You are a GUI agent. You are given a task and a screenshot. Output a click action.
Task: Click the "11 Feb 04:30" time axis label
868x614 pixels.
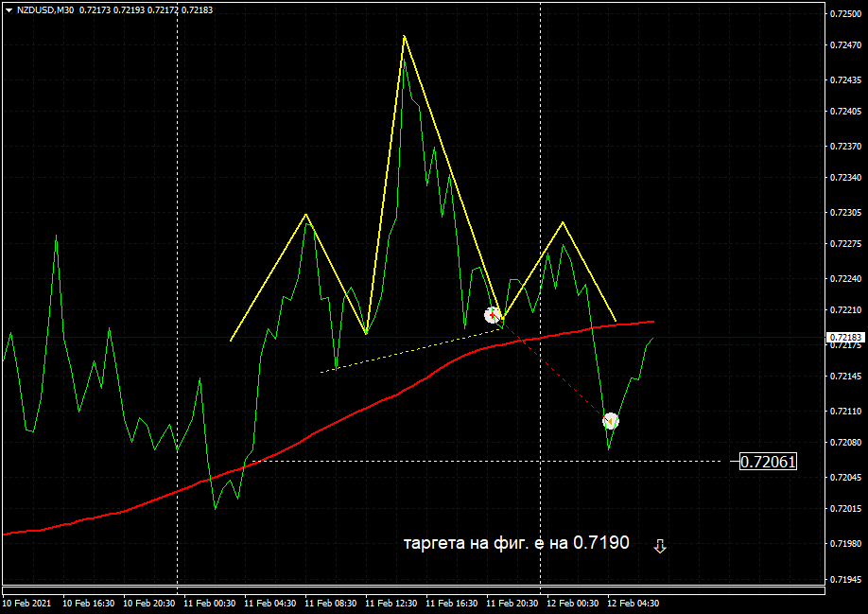(269, 603)
